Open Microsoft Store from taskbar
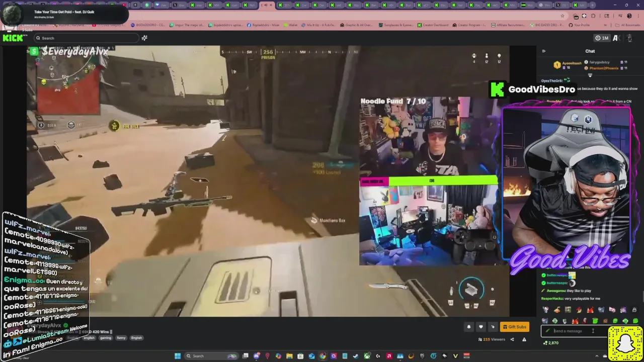This screenshot has width=644, height=362. 300,356
